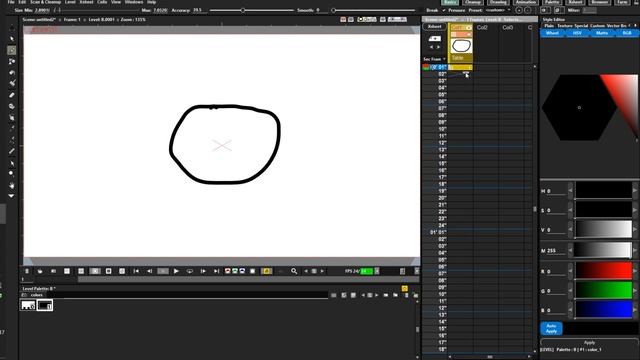
Task: Select the Geometric tool below the brush
Action: coord(12,61)
